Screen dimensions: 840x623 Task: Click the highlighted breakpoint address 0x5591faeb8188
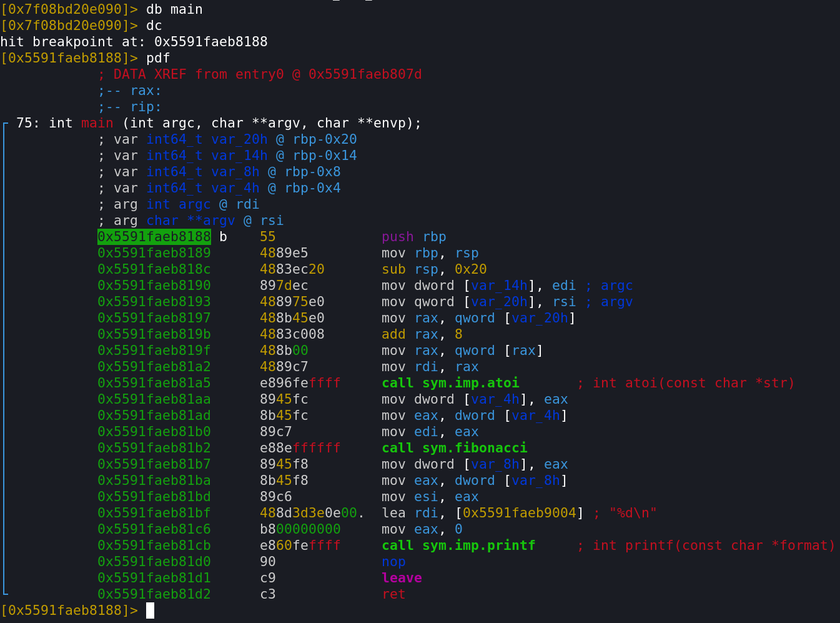point(154,237)
